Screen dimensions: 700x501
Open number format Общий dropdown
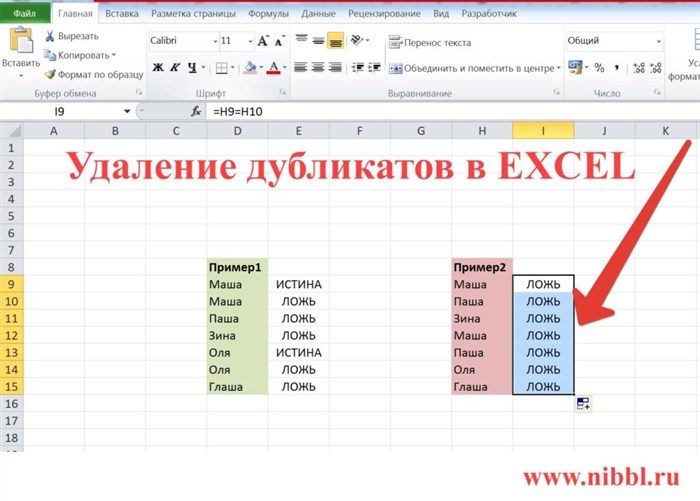pos(658,41)
